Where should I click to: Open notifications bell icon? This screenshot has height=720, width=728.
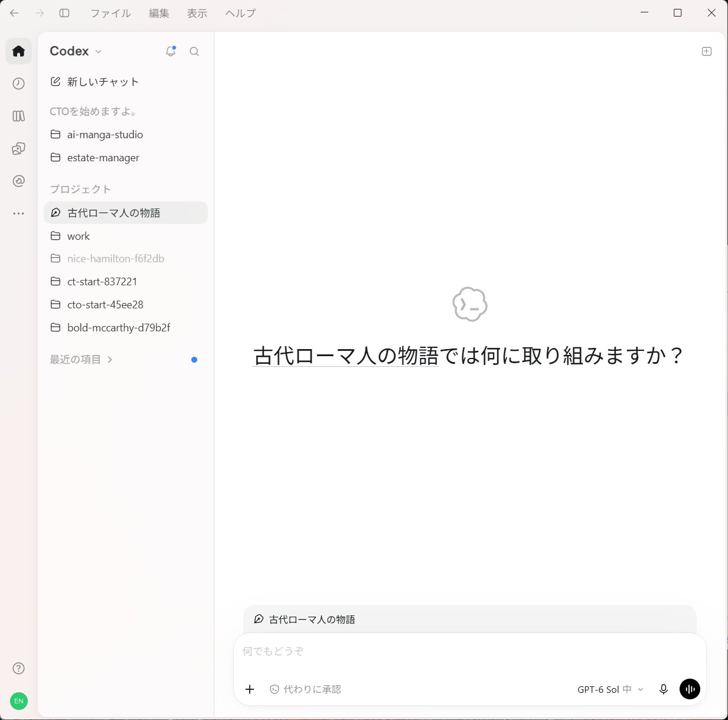point(171,51)
